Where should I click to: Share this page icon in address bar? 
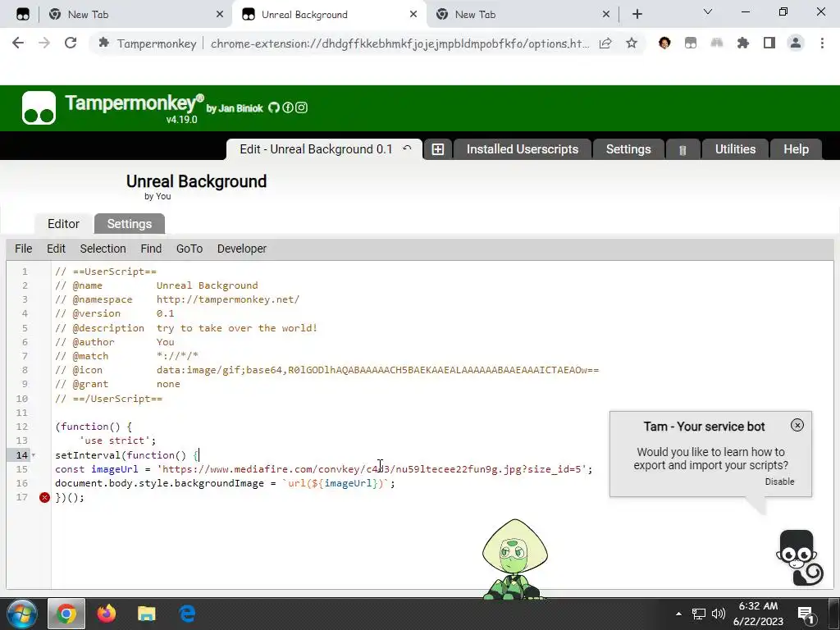coord(605,43)
